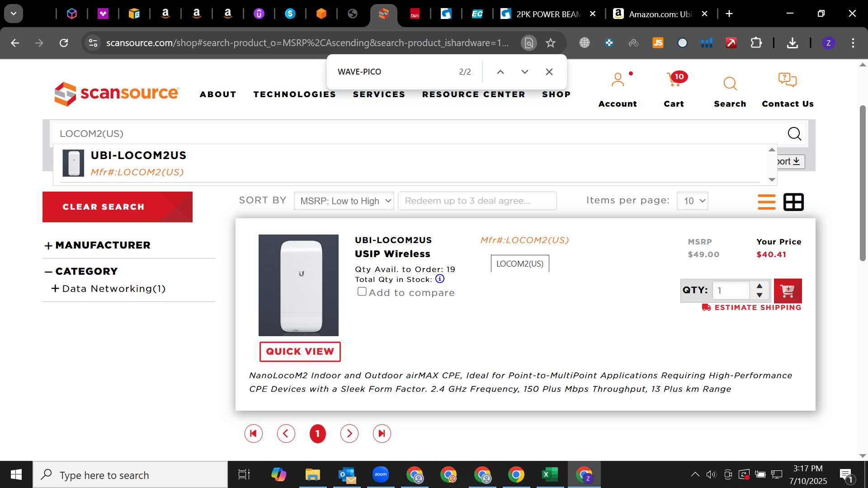868x488 pixels.
Task: Open the Resource Center menu
Action: click(x=473, y=94)
